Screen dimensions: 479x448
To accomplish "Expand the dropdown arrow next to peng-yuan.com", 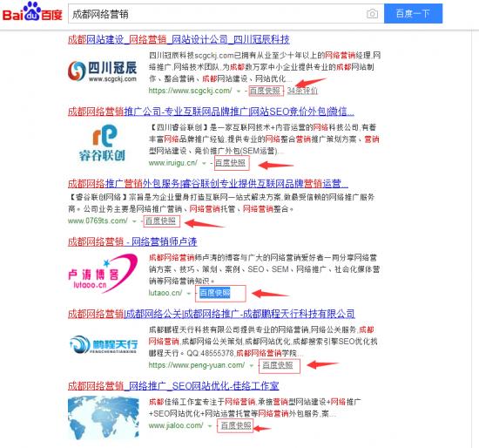I will tap(252, 365).
